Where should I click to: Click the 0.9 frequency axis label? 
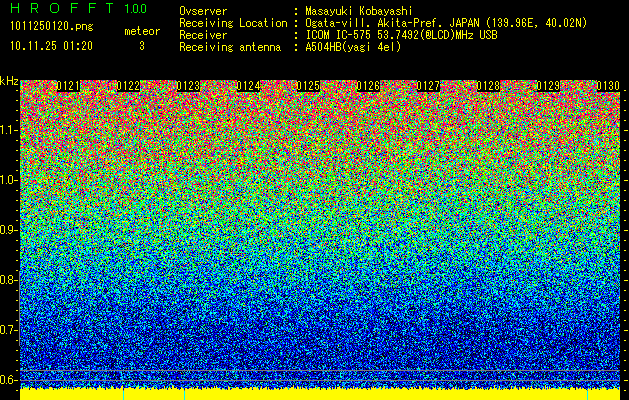click(x=8, y=230)
